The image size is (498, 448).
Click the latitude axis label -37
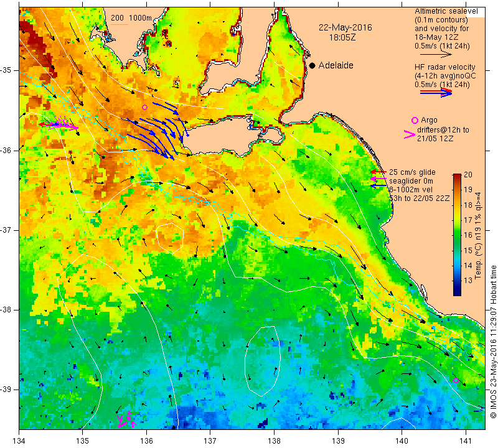click(x=6, y=230)
